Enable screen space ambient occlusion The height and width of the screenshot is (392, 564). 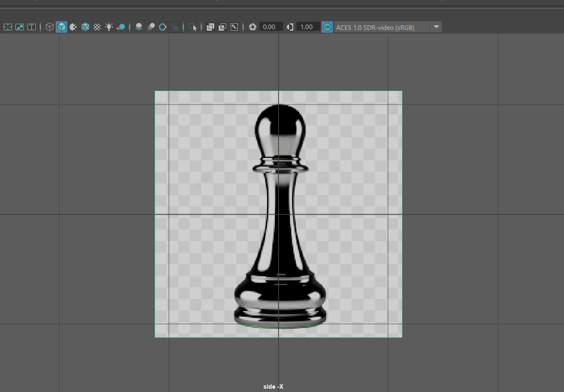[139, 27]
